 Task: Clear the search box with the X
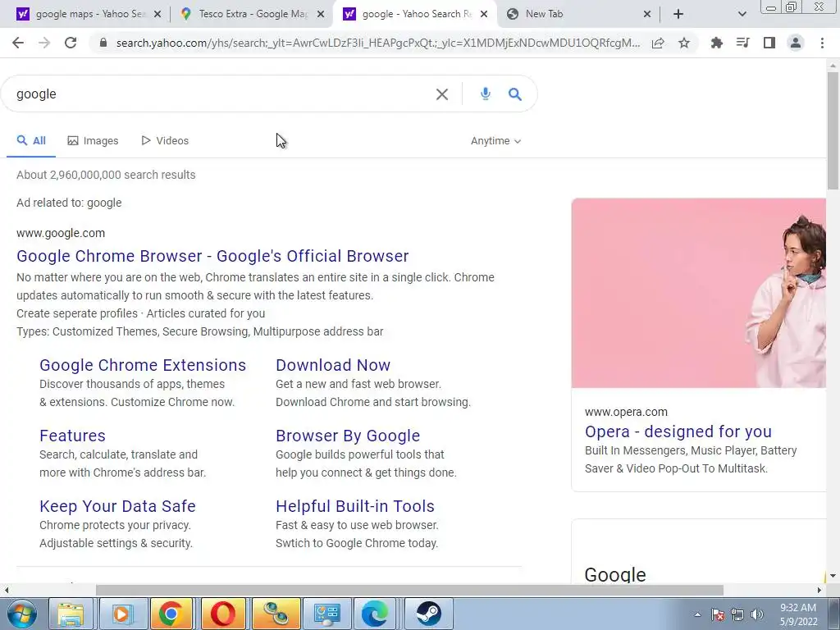[442, 94]
